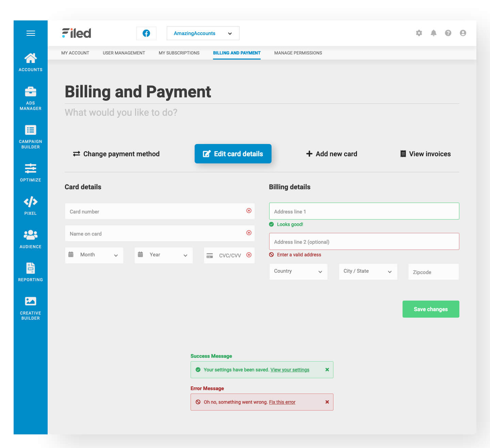Image resolution: width=490 pixels, height=448 pixels.
Task: Go to Audience section
Action: click(31, 239)
